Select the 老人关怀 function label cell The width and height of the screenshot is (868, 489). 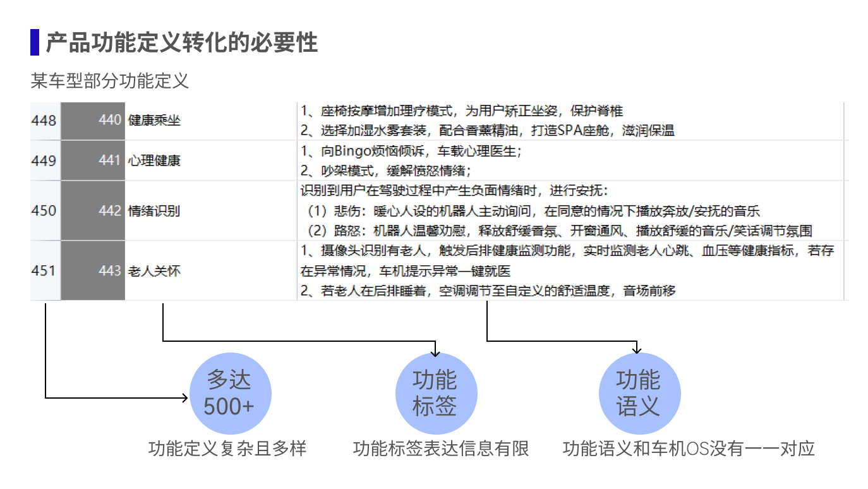point(211,270)
